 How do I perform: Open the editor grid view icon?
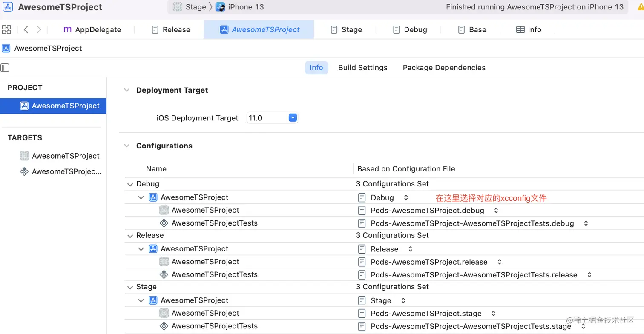[x=6, y=29]
